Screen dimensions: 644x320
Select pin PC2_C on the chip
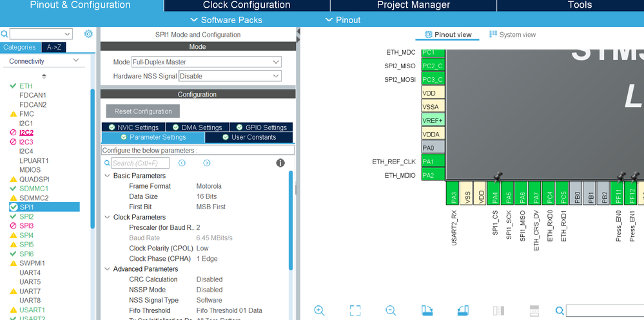coord(433,66)
